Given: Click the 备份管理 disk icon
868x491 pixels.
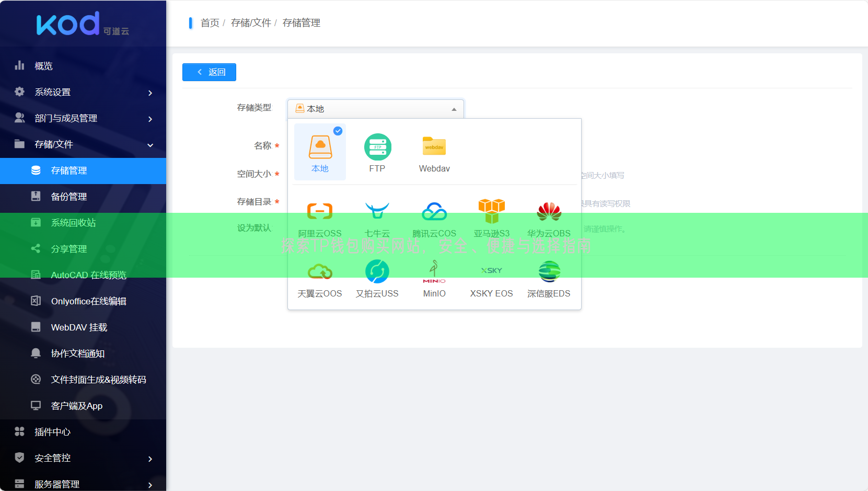Looking at the screenshot, I should point(36,196).
